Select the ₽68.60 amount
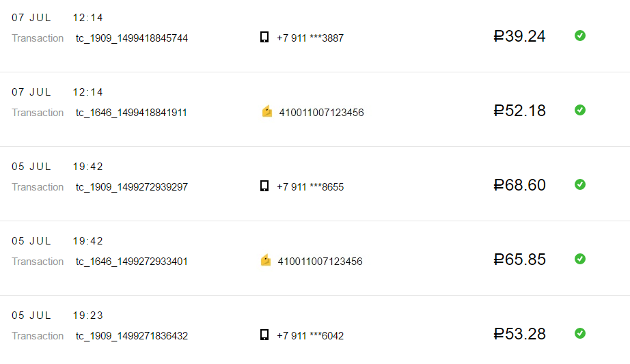The image size is (630, 364). point(519,185)
